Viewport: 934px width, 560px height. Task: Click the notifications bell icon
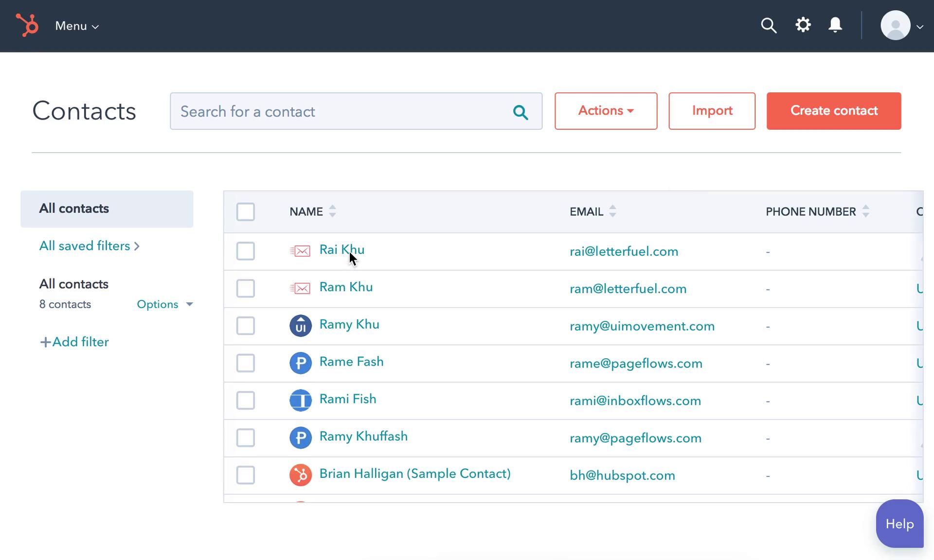836,25
